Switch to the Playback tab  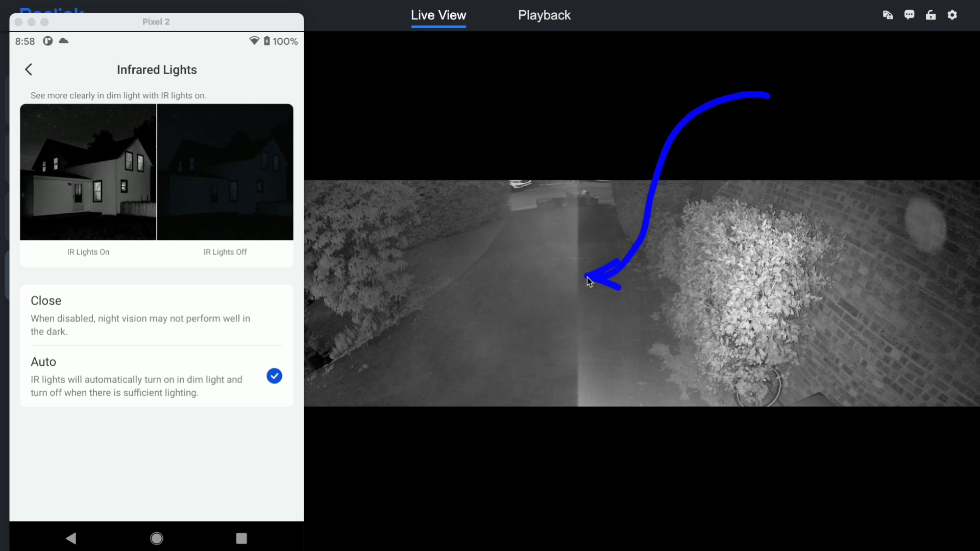point(544,15)
